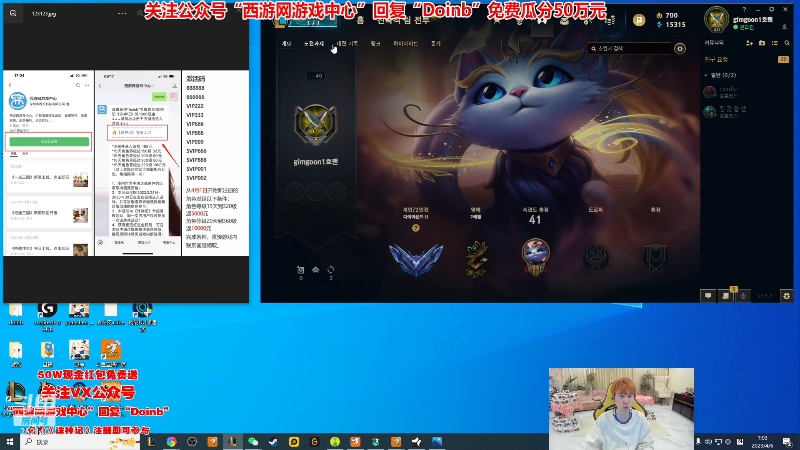Screen dimensions: 800x450
Task: Open the League client settings gear in title bar
Action: (x=771, y=10)
